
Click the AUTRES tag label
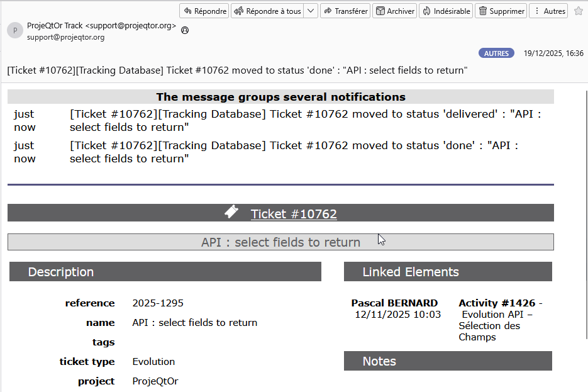click(496, 53)
